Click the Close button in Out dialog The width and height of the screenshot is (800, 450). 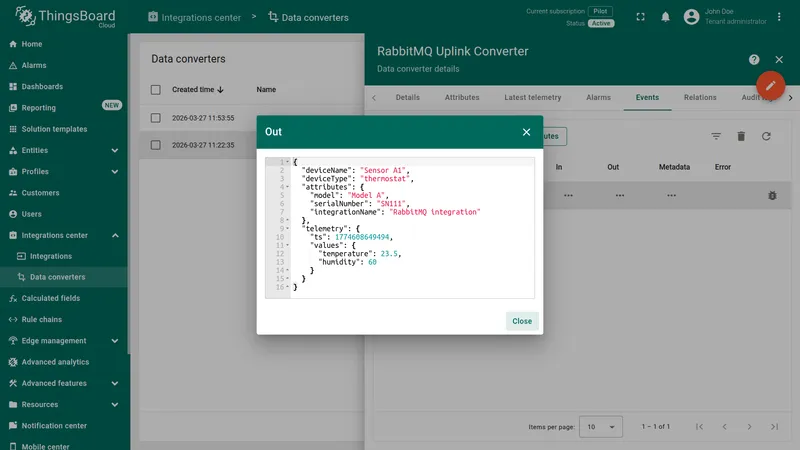point(522,321)
